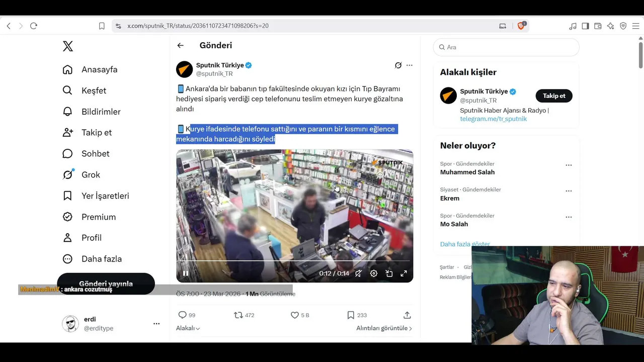Open the browser hamburger menu

pos(635,26)
